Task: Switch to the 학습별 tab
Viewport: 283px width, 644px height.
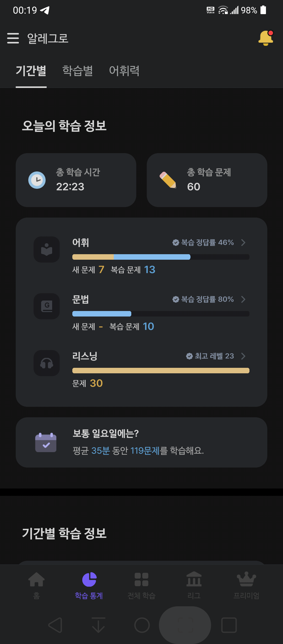Action: [78, 71]
